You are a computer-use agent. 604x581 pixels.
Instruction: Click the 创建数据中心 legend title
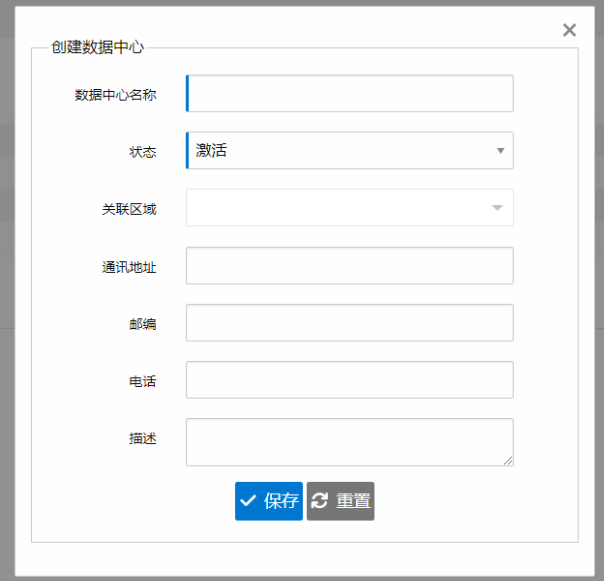point(97,47)
